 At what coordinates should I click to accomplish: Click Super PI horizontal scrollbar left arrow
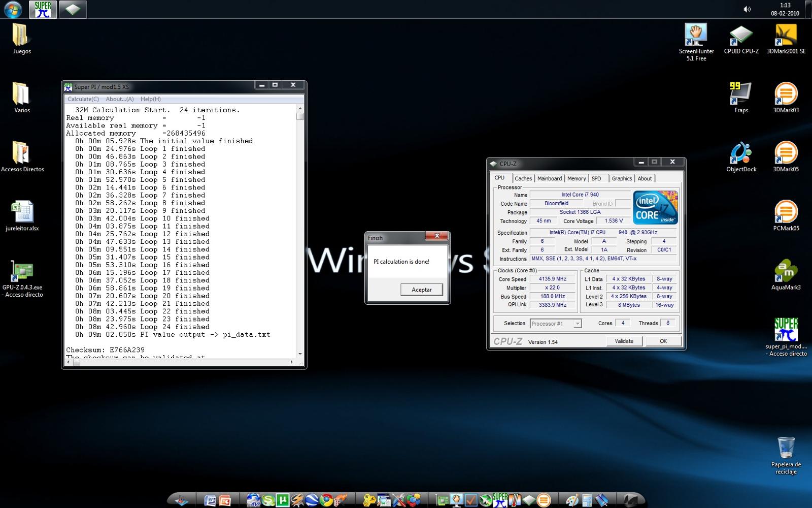(x=69, y=362)
